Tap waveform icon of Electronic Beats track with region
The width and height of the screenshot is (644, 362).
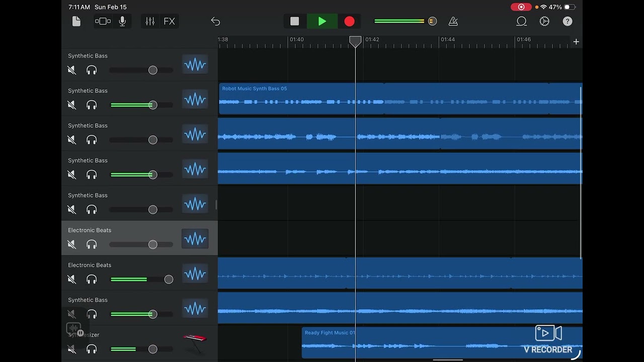(195, 274)
